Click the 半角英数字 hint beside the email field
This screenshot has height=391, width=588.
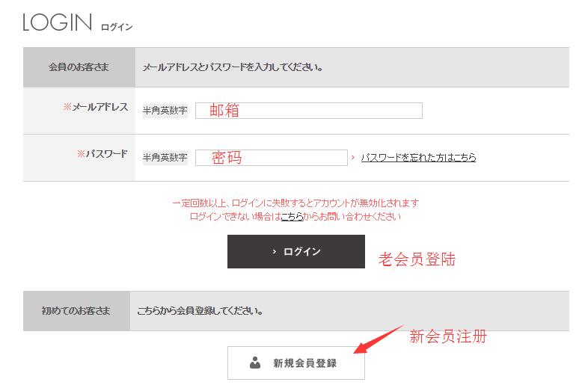coord(165,111)
